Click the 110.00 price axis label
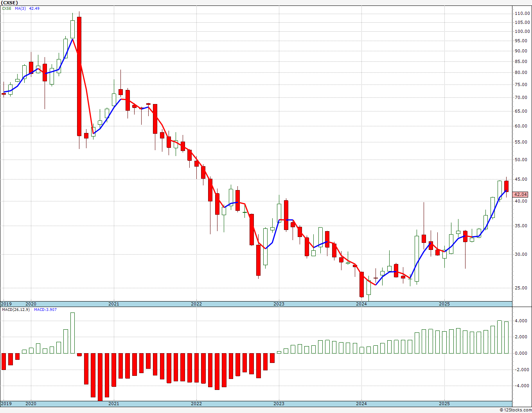This screenshot has height=413, width=532. [522, 13]
